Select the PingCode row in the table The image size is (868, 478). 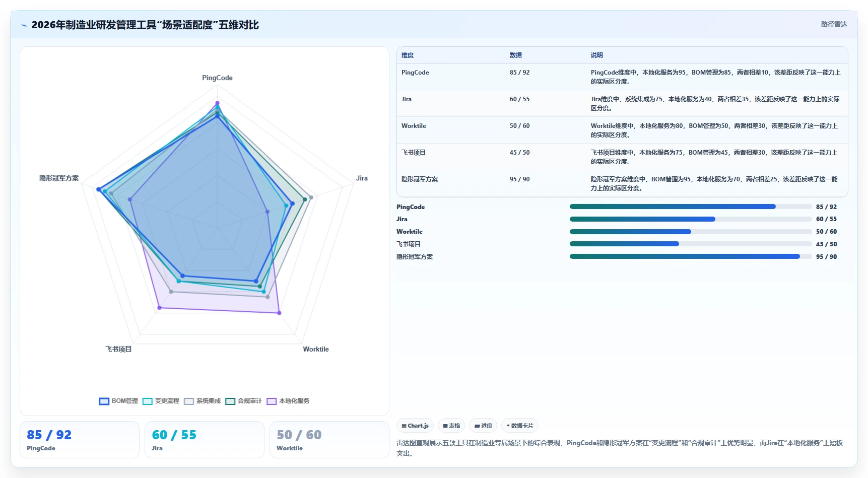pos(622,77)
